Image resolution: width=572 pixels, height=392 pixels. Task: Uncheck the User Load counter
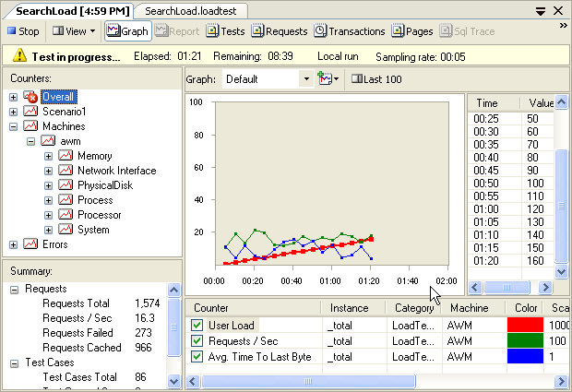pos(197,325)
